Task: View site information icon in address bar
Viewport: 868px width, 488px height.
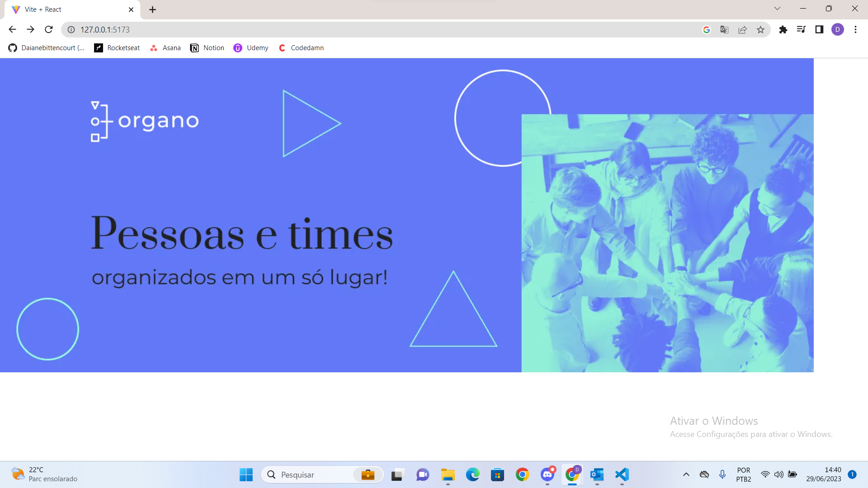Action: (x=71, y=29)
